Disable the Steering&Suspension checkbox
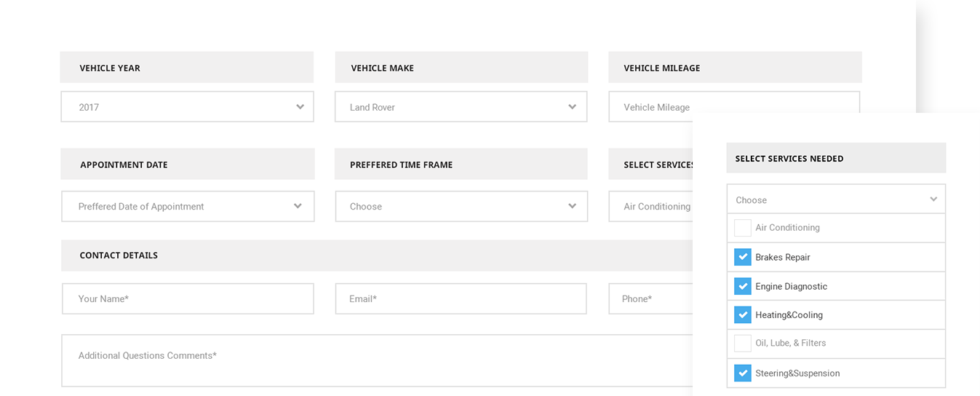Viewport: 980px width, 396px height. point(742,373)
